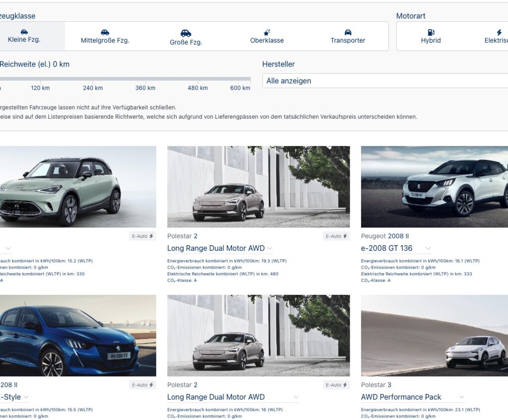The height and width of the screenshot is (420, 508).
Task: Pick the Transporter vehicle icon
Action: point(348,32)
